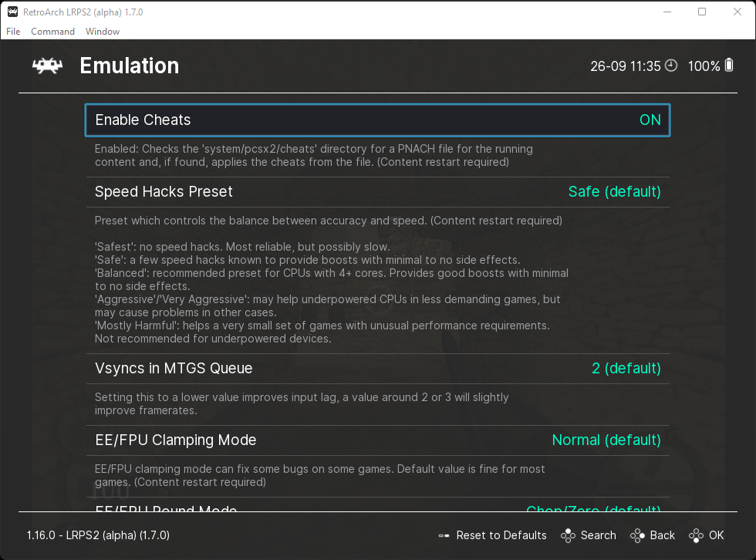
Task: Select the EE/FPU Clamping Mode row
Action: [x=377, y=440]
